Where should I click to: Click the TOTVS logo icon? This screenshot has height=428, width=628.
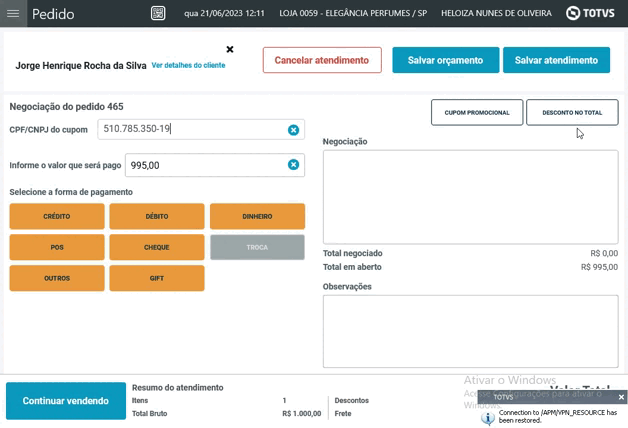(573, 14)
